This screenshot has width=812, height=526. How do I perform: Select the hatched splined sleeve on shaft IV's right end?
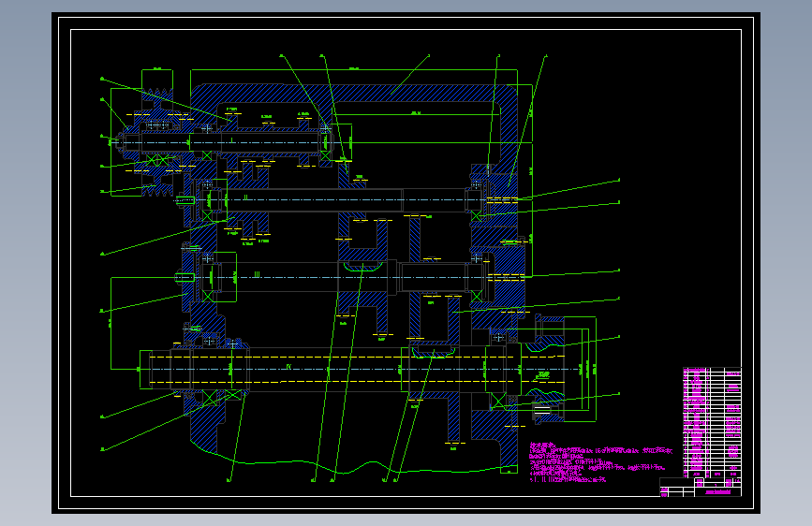549,369
